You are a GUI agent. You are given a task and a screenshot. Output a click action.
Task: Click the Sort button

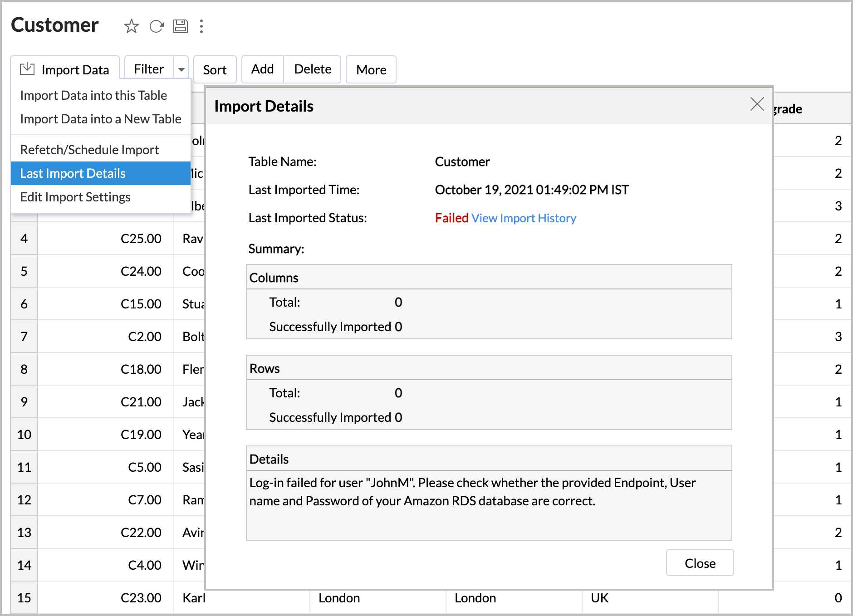coord(215,69)
